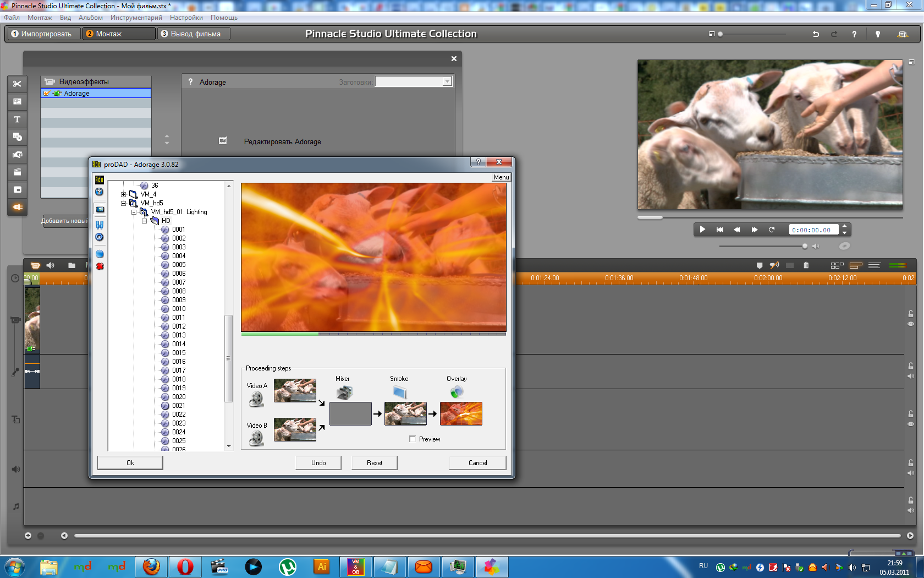The width and height of the screenshot is (924, 578).
Task: Click the Mixer icon in proceeding steps
Action: [344, 392]
